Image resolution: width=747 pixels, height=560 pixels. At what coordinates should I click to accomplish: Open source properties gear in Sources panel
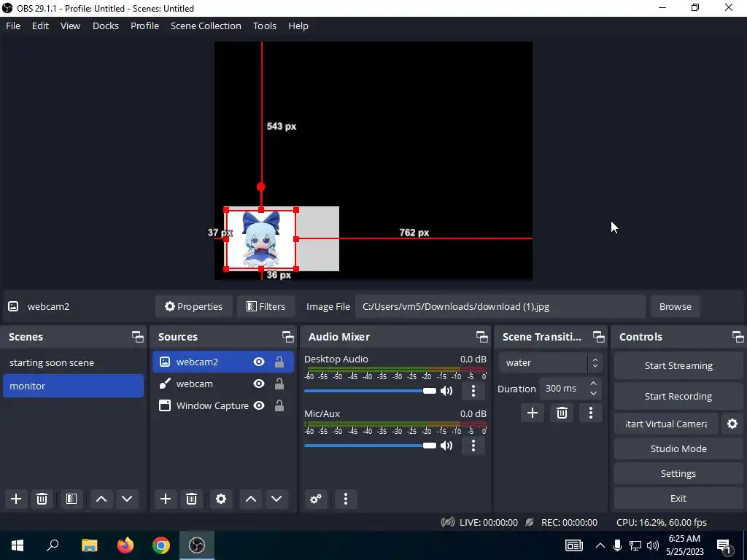coord(220,499)
